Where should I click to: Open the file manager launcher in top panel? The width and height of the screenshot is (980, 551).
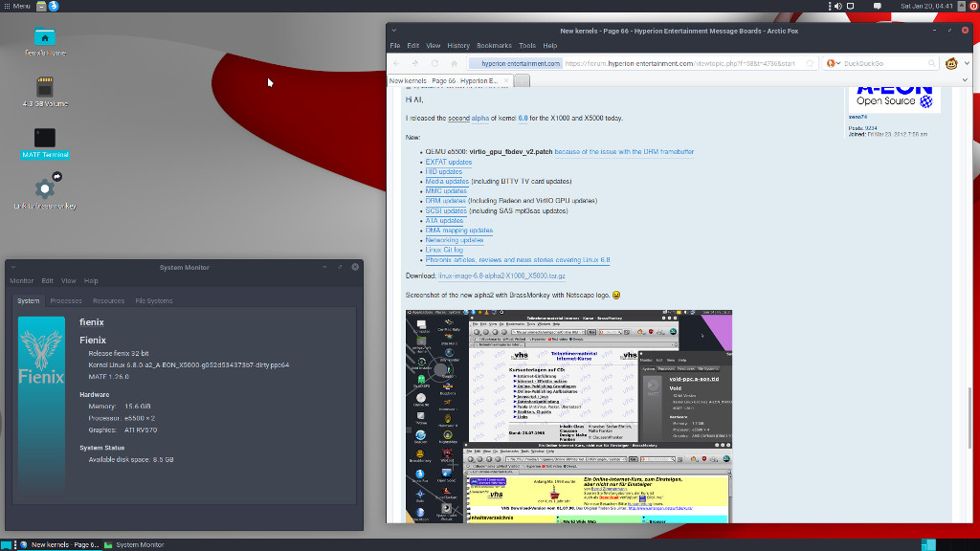[x=41, y=7]
